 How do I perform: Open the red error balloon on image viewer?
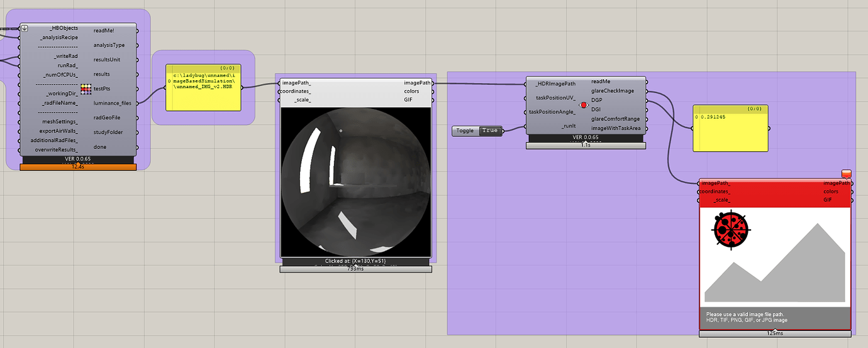pyautogui.click(x=846, y=174)
